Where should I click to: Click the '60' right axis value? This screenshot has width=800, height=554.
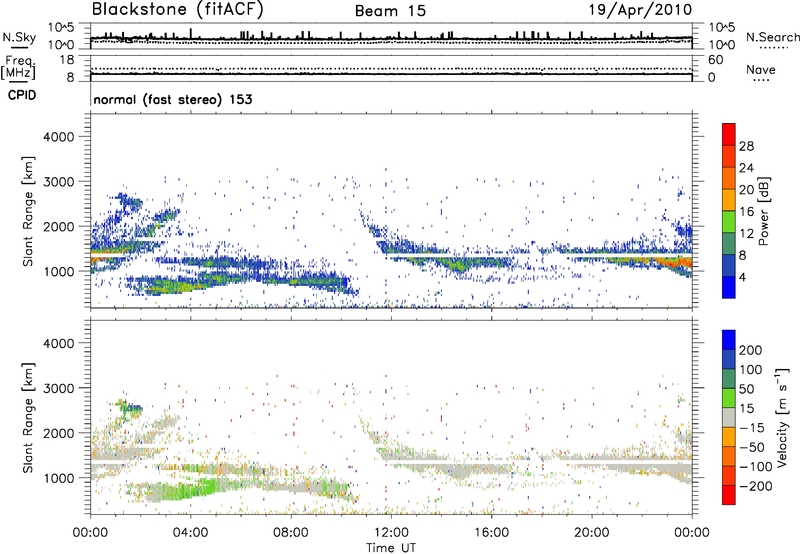(716, 60)
